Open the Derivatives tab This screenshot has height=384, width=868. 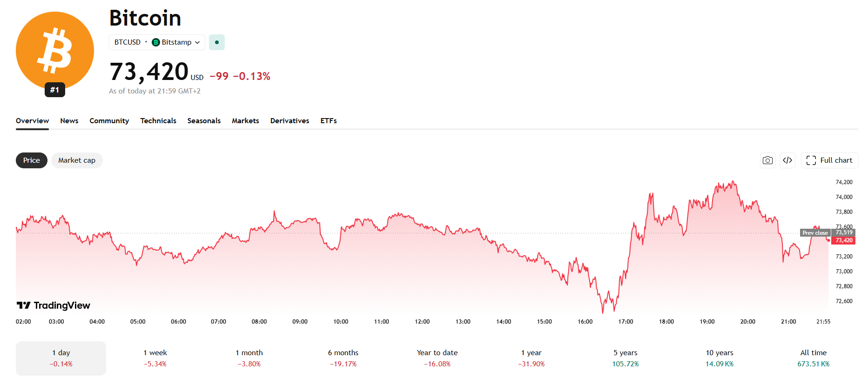click(289, 121)
